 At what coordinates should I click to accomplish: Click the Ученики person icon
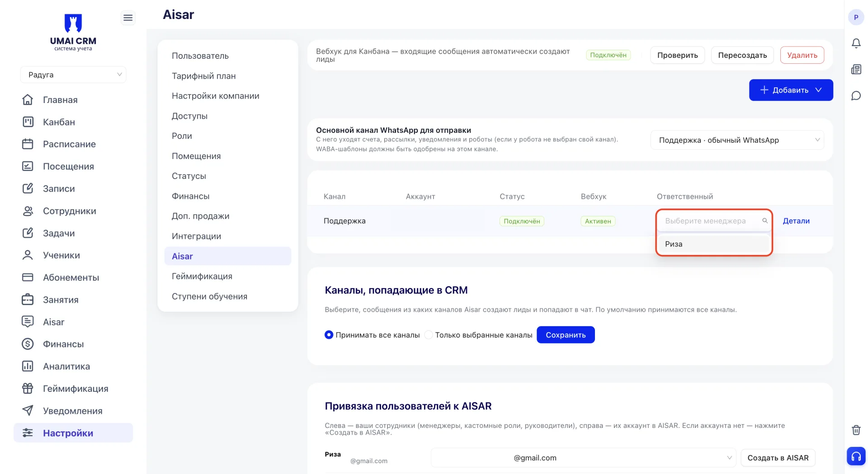pos(28,255)
